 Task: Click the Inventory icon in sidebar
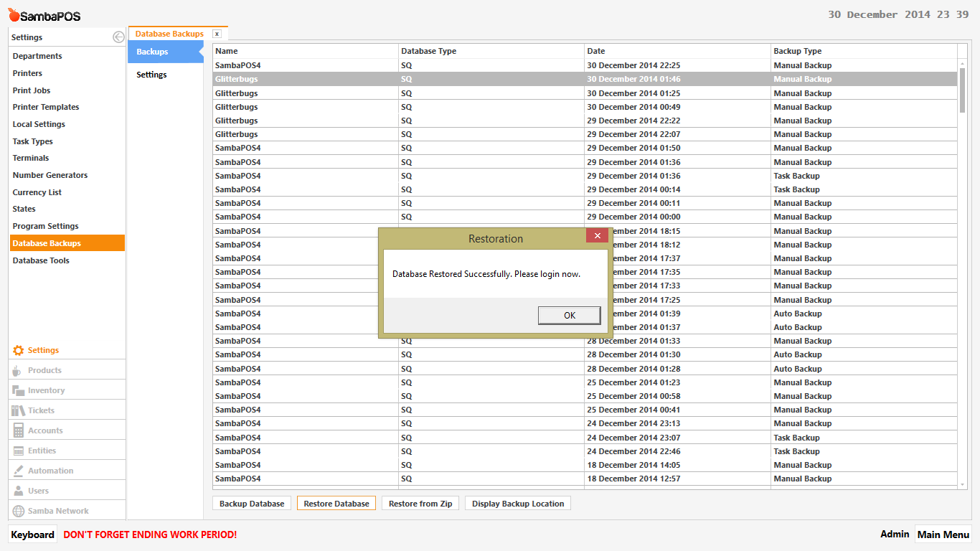(x=18, y=390)
